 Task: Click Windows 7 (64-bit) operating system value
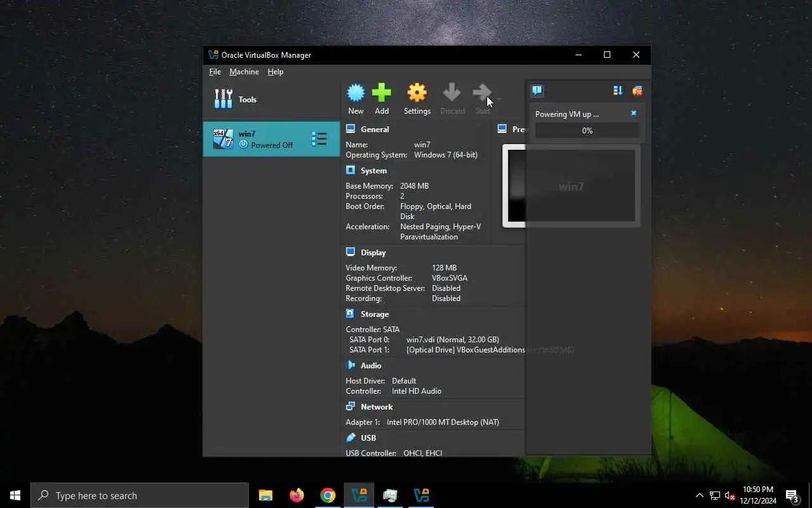(x=446, y=155)
